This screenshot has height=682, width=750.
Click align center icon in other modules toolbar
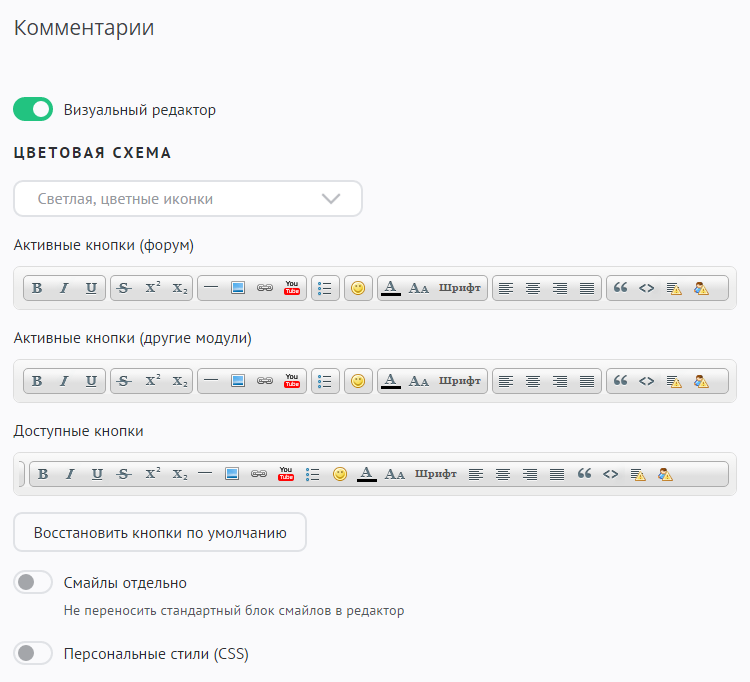[x=533, y=381]
